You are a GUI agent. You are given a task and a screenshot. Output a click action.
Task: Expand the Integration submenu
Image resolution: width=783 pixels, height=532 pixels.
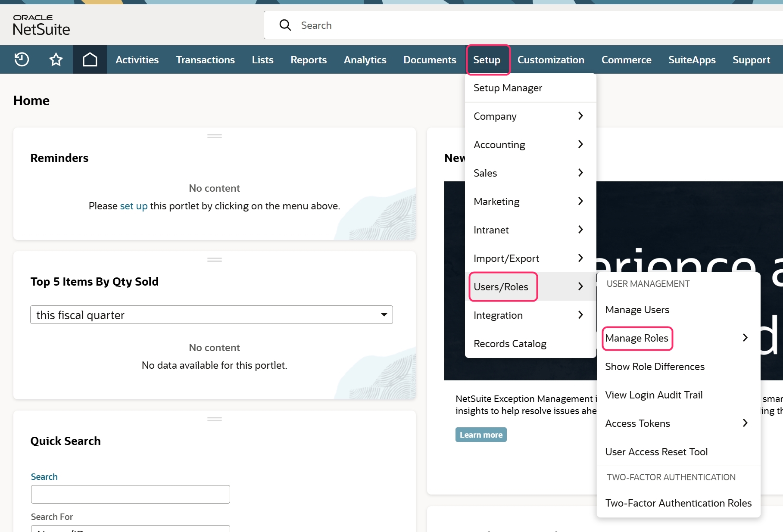point(530,315)
